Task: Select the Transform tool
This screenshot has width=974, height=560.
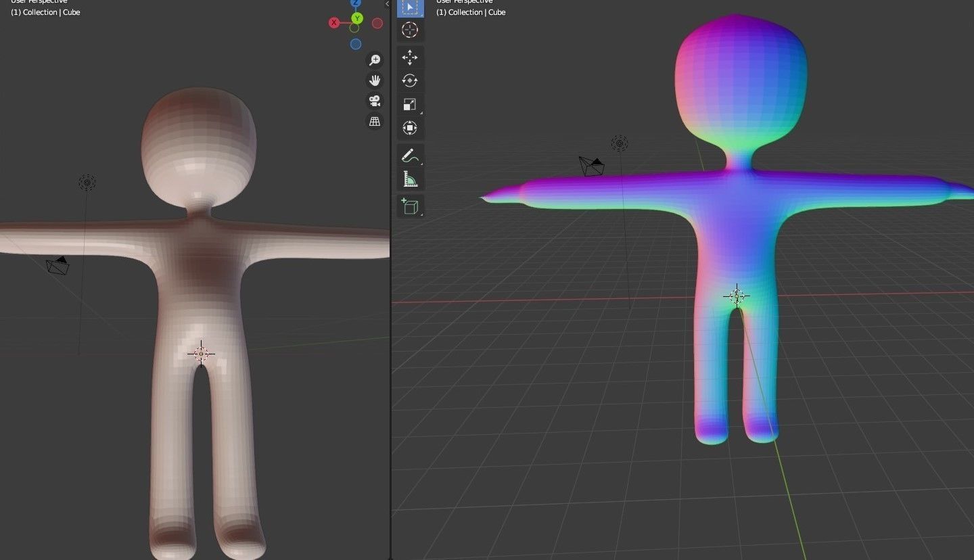Action: pos(410,127)
